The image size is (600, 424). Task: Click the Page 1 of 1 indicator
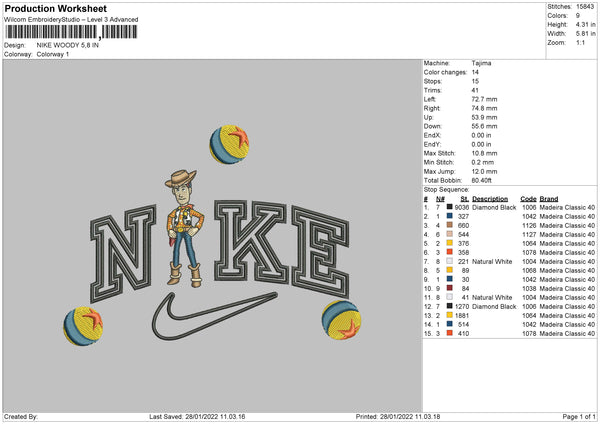click(579, 416)
